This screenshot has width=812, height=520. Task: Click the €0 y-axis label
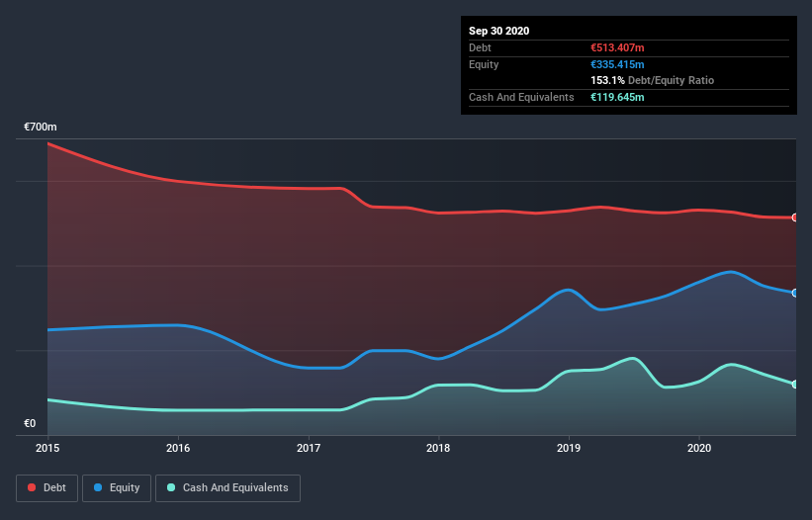(x=30, y=423)
